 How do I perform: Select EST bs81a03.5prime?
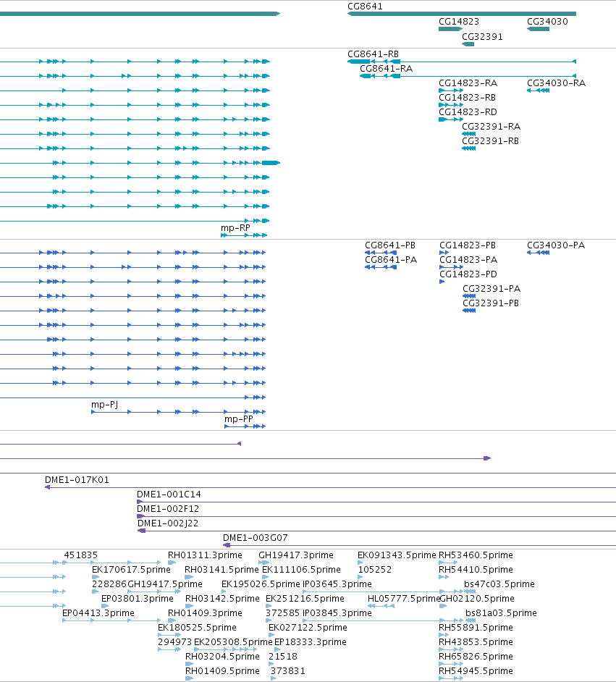[501, 613]
